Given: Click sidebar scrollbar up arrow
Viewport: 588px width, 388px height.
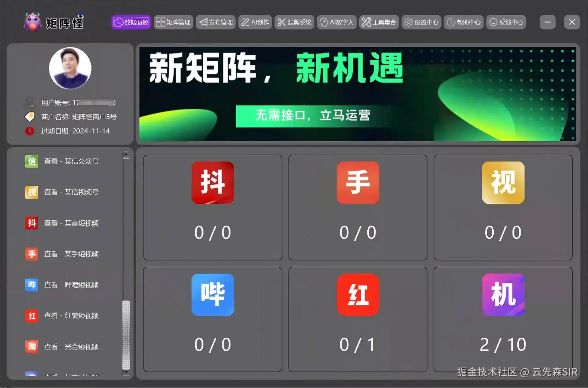Looking at the screenshot, I should point(126,154).
